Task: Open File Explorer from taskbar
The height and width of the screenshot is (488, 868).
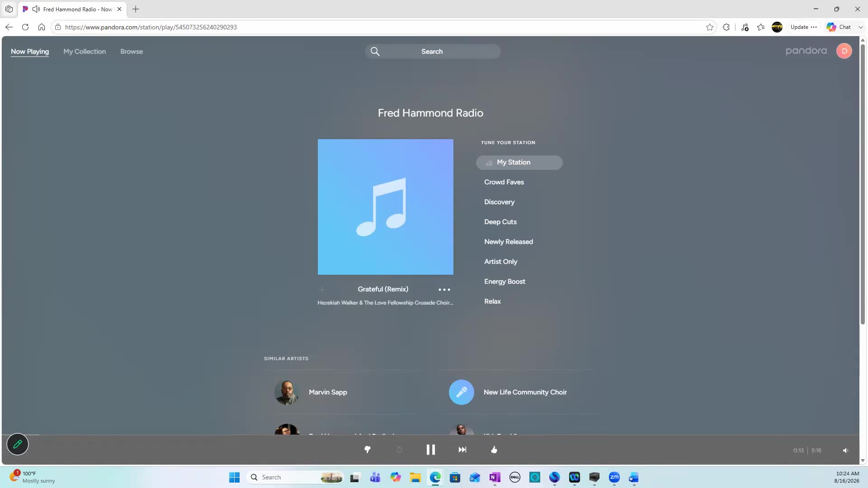Action: [x=415, y=477]
